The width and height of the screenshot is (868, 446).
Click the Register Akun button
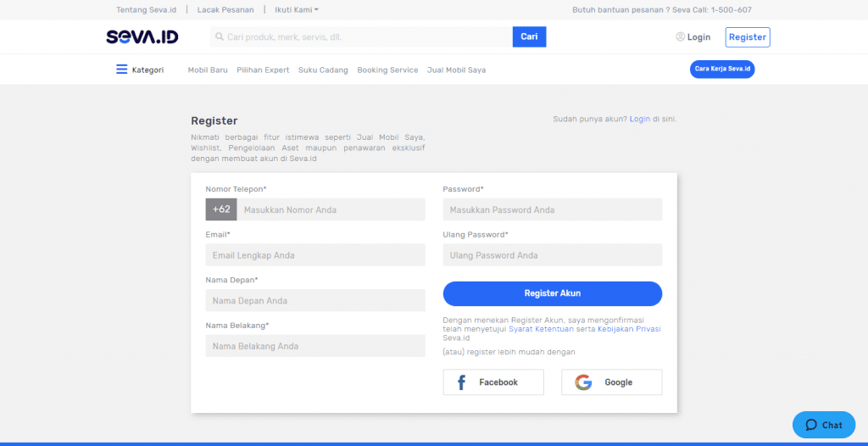point(553,293)
